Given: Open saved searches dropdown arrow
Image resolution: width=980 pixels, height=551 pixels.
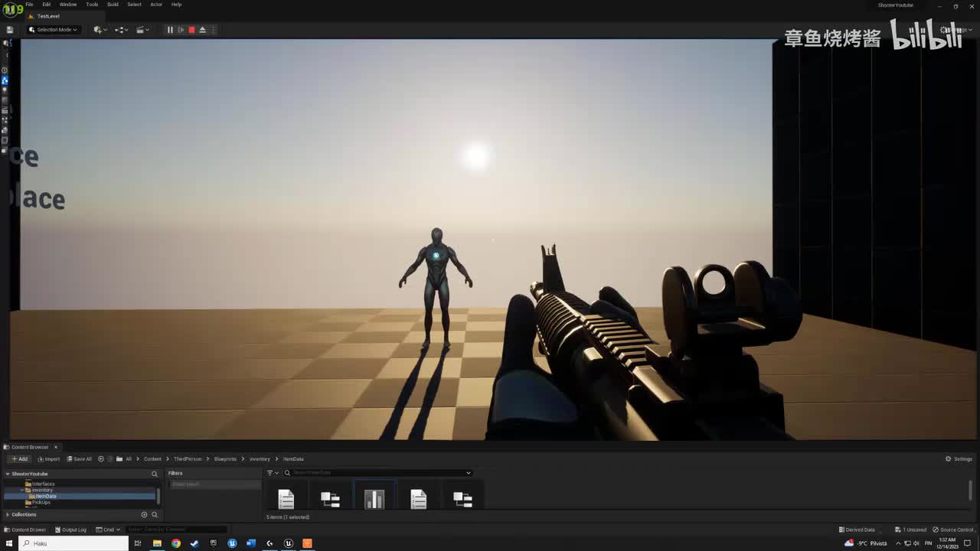Looking at the screenshot, I should 468,473.
